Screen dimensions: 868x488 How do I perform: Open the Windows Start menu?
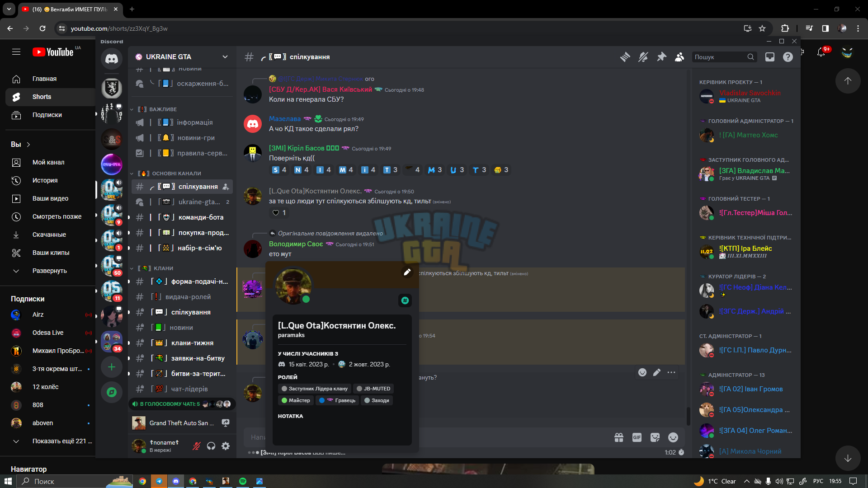8,481
